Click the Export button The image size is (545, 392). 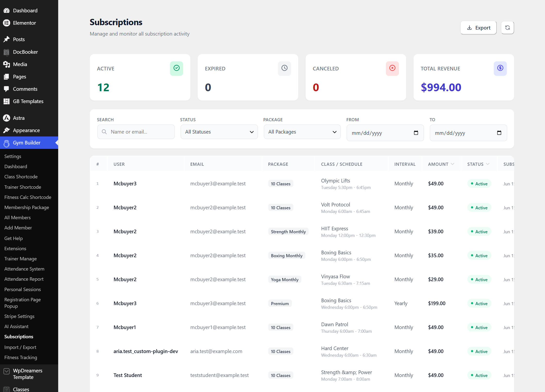(478, 28)
